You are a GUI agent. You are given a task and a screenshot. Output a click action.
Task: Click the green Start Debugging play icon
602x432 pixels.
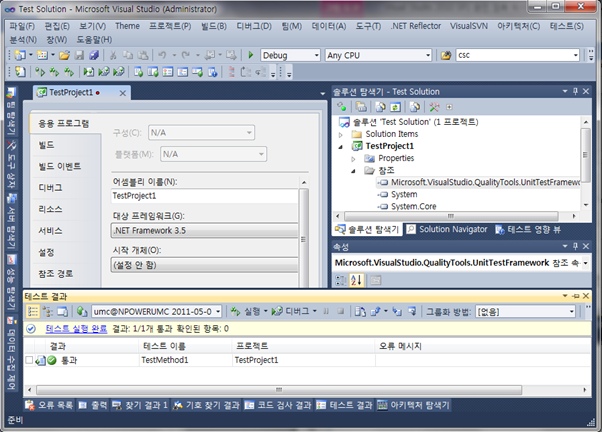(x=251, y=55)
